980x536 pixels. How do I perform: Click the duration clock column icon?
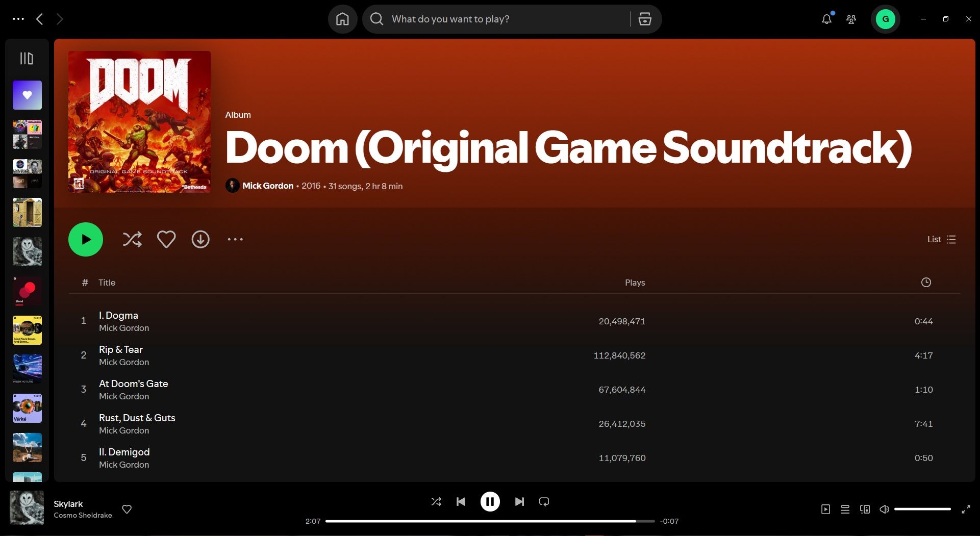926,282
